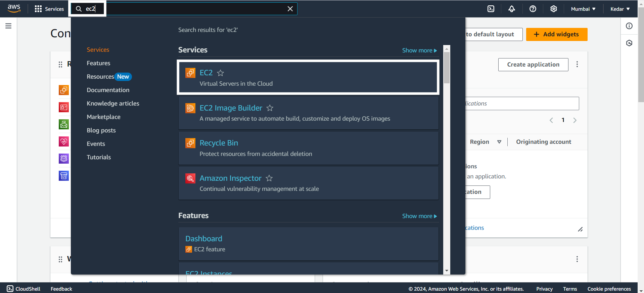Select Tutorials search category
This screenshot has width=644, height=293.
[99, 157]
